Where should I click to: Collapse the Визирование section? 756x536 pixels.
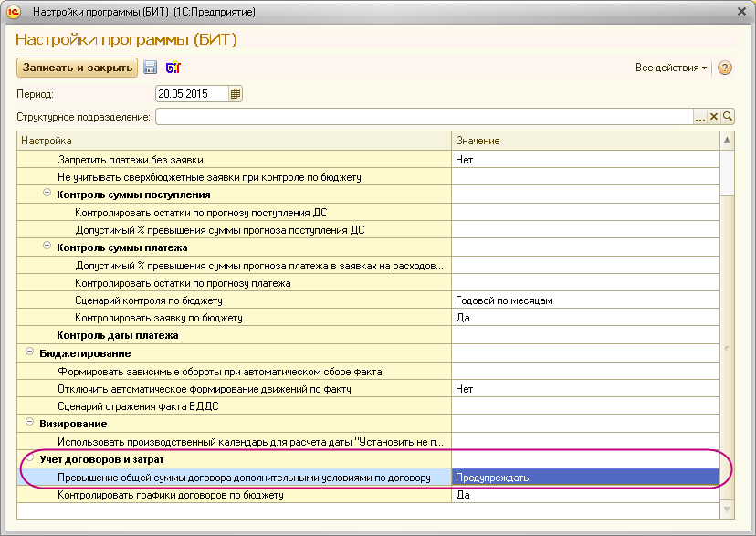(29, 424)
